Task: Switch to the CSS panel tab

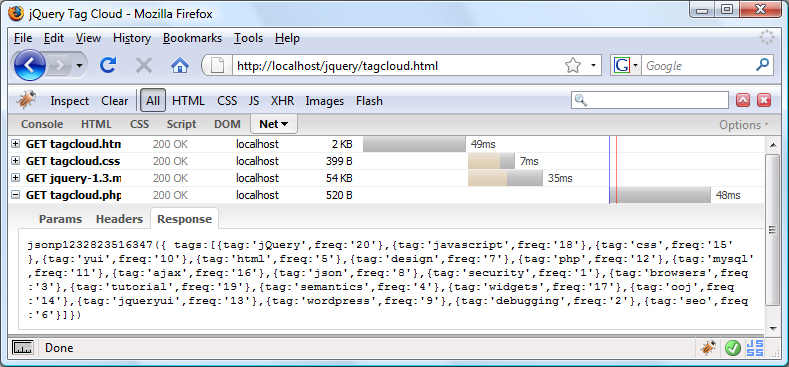Action: (x=139, y=124)
